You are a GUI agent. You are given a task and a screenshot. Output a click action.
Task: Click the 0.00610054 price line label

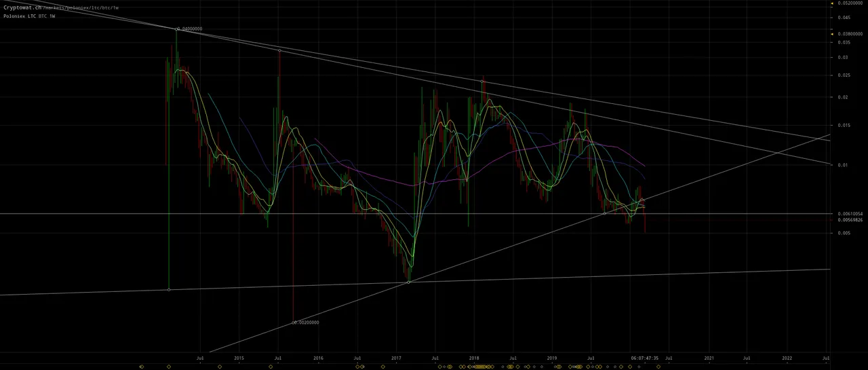click(x=850, y=213)
